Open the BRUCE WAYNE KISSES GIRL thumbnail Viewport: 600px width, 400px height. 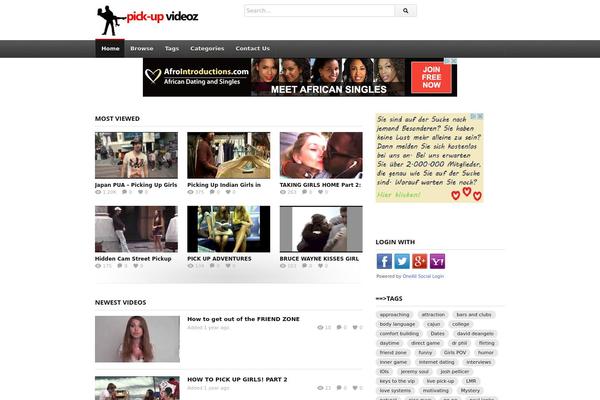[x=321, y=229]
